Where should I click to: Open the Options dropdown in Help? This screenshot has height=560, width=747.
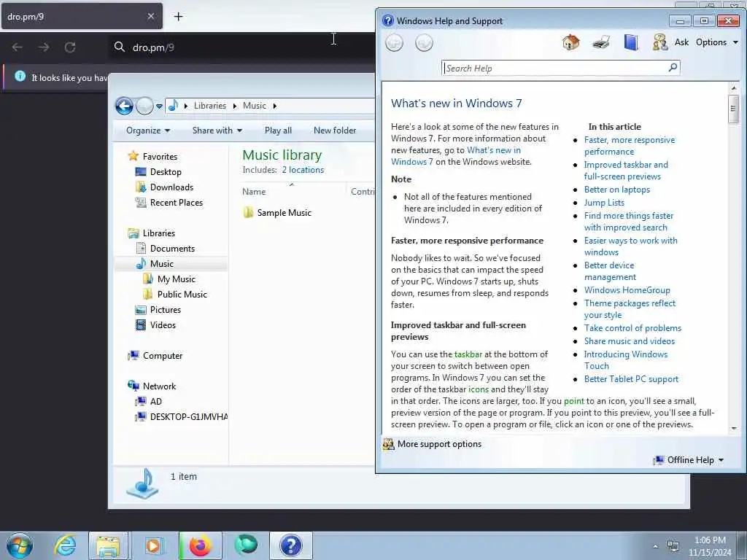(717, 42)
